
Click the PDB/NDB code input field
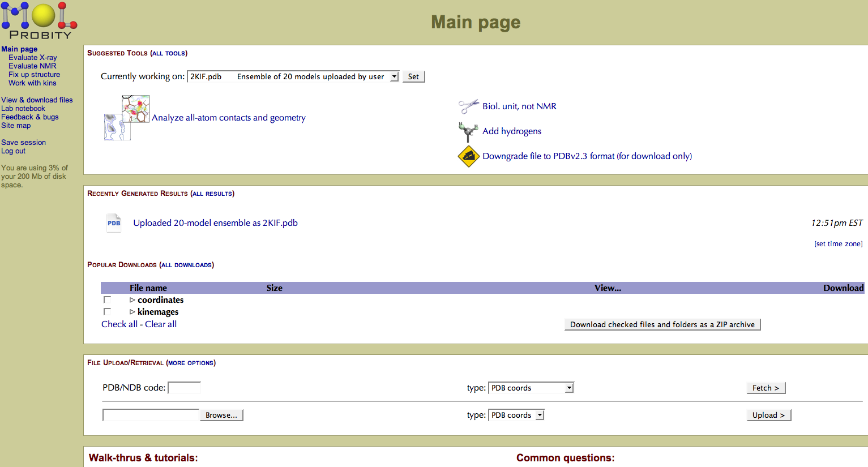[185, 388]
